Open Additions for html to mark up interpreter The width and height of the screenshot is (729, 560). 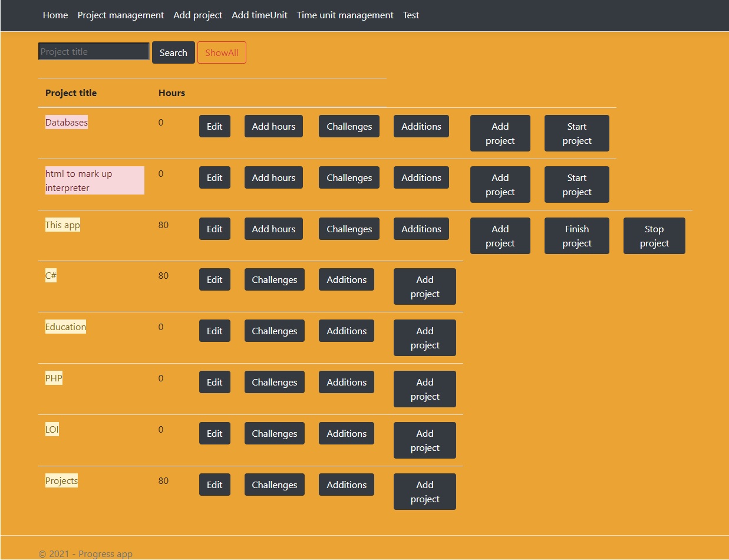[421, 177]
